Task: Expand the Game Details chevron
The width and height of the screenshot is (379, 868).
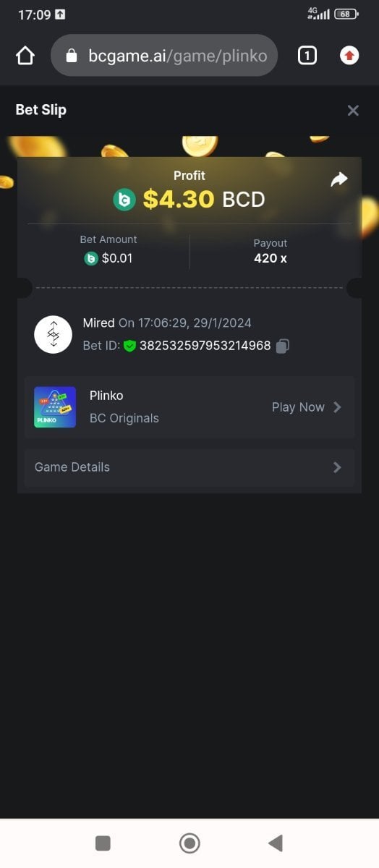Action: pyautogui.click(x=337, y=467)
